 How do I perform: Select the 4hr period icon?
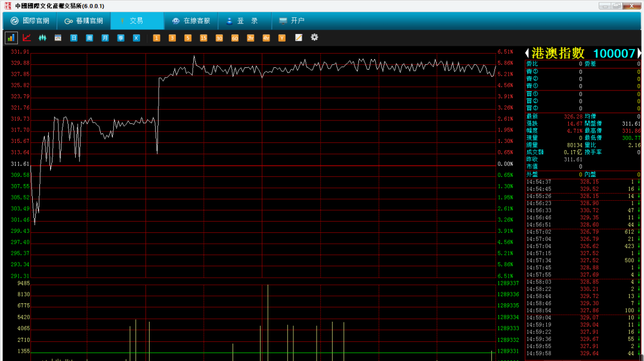tap(266, 38)
